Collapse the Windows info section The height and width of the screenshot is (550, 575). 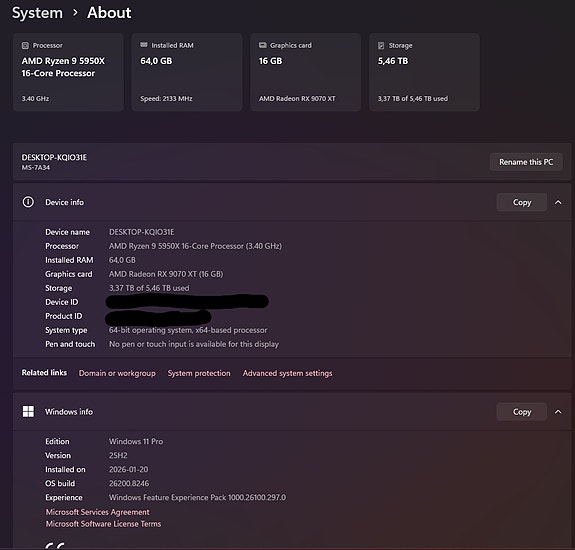(x=558, y=412)
